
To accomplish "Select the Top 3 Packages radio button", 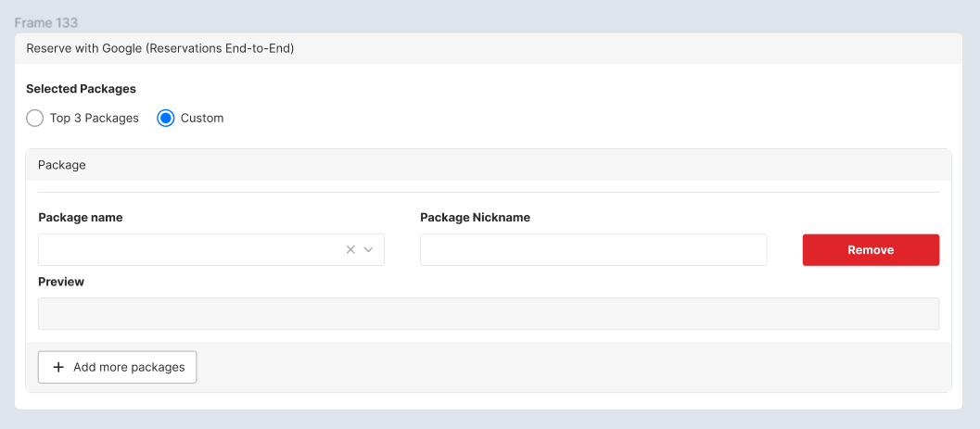I will (35, 119).
